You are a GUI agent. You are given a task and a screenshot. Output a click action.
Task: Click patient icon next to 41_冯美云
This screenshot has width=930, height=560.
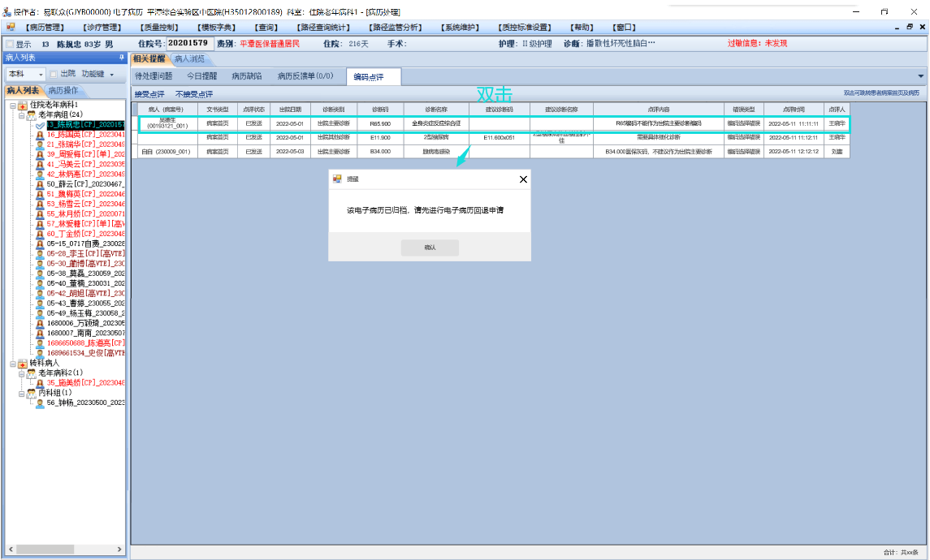point(40,165)
